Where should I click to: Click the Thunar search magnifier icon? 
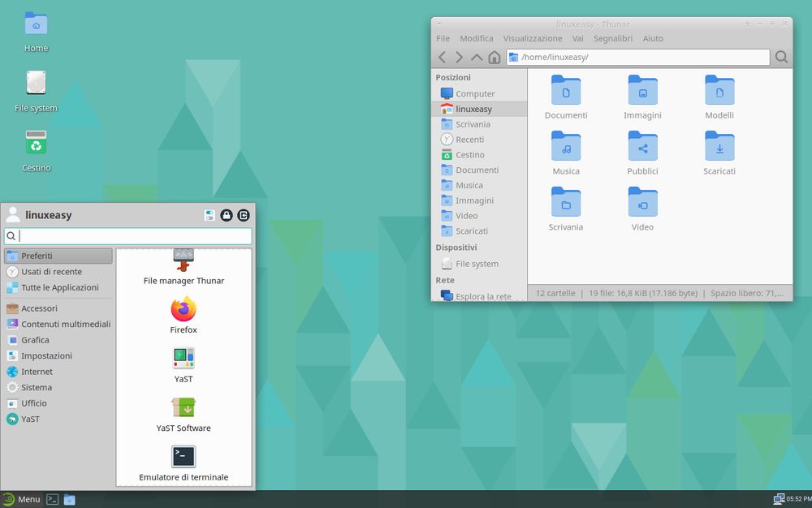(781, 57)
